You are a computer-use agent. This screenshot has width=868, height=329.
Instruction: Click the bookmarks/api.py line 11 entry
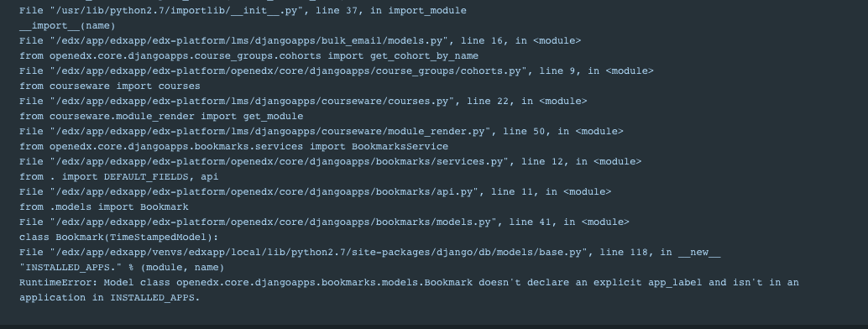(x=315, y=191)
